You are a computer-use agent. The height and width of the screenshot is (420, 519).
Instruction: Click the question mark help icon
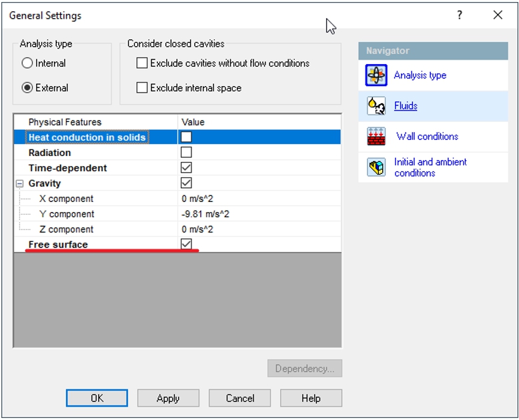pos(460,15)
